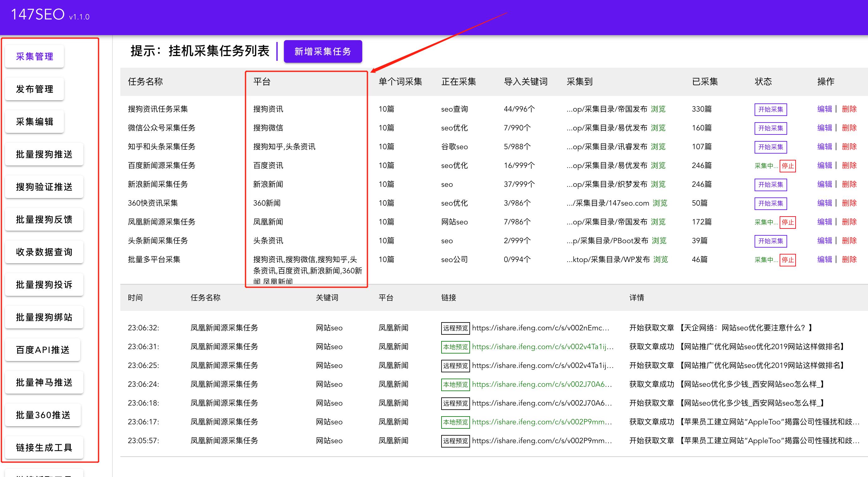
Task: Browse folder of 搜狗资讯任务采集 row
Action: point(658,109)
